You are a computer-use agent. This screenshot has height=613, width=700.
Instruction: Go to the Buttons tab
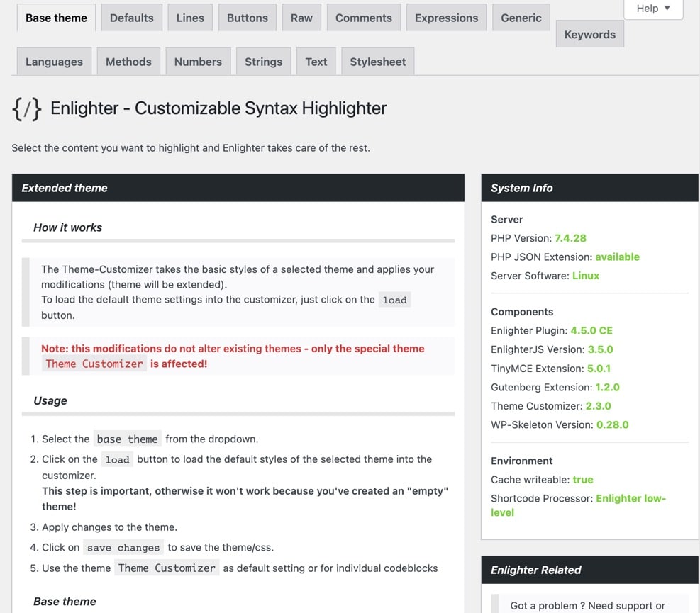(x=248, y=18)
